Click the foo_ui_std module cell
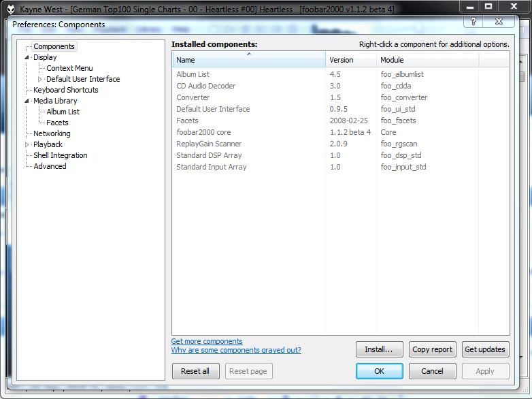Image resolution: width=532 pixels, height=399 pixels. point(398,109)
